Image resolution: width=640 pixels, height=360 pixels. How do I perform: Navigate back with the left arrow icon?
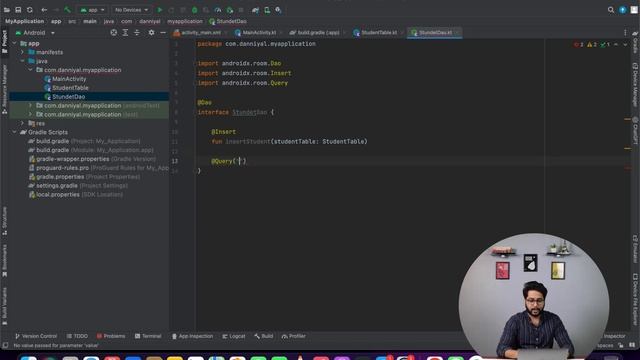[x=44, y=10]
